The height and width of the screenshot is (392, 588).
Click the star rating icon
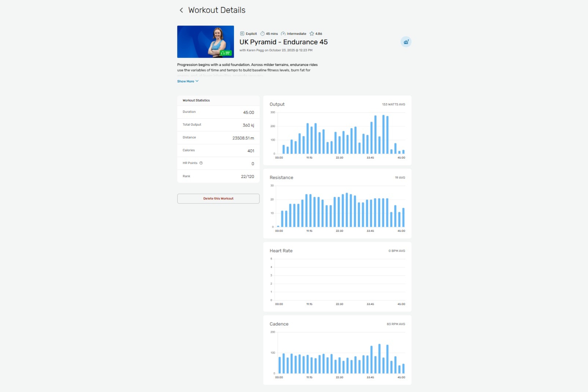312,34
